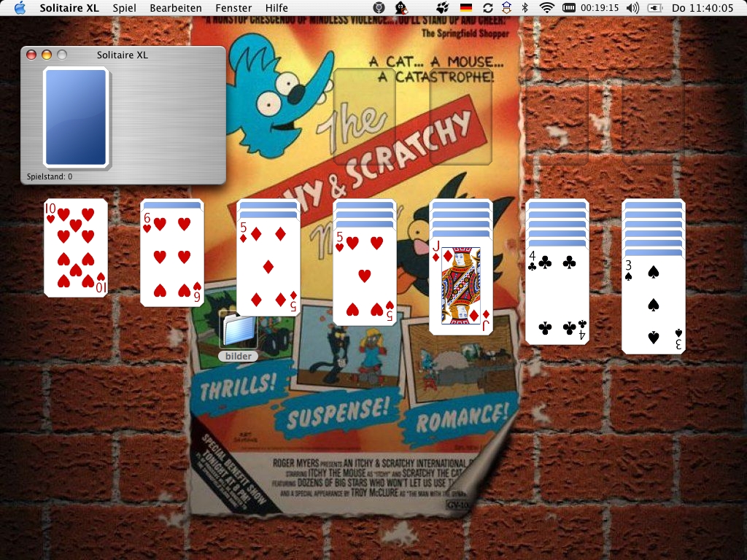This screenshot has width=747, height=560.
Task: Select the 6 of hearts card
Action: click(172, 257)
